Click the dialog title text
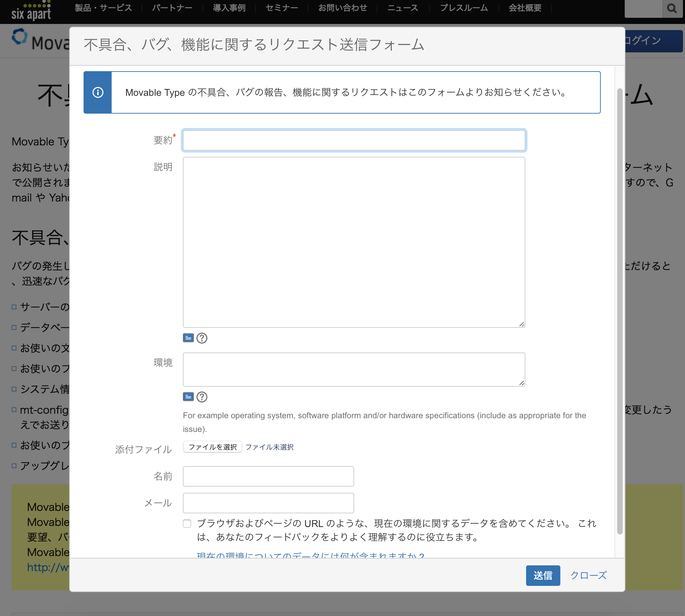685x616 pixels. click(254, 45)
